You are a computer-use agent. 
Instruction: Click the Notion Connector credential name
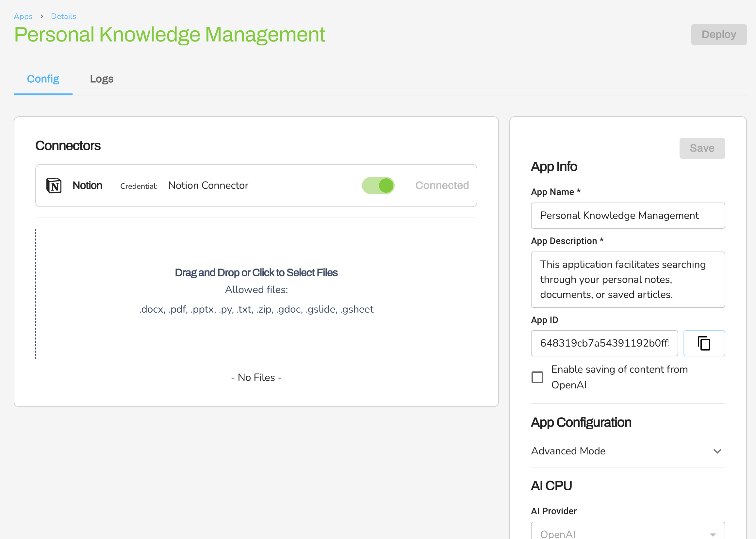point(208,186)
